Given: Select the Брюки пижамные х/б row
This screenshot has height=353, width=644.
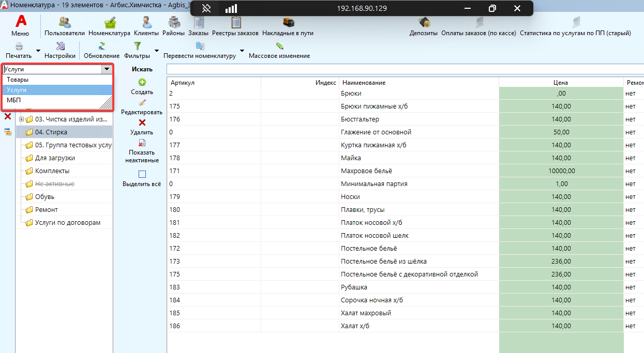Looking at the screenshot, I should coord(406,106).
